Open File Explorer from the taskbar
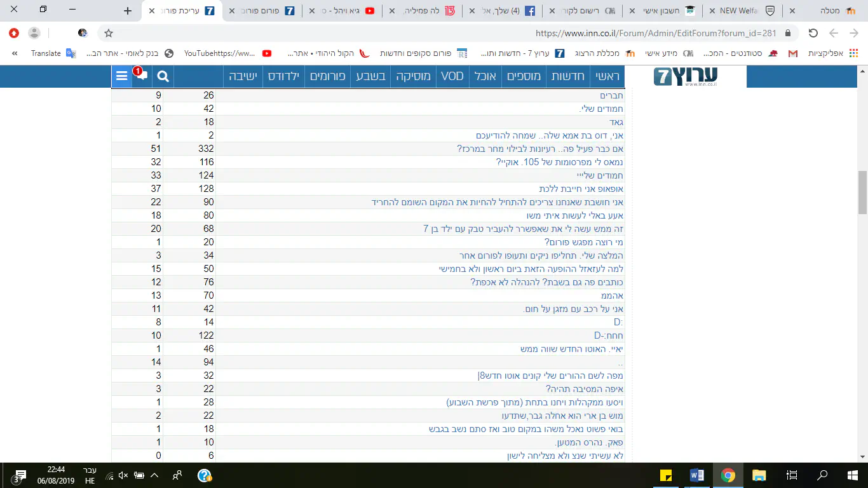The width and height of the screenshot is (868, 488). coord(759,475)
